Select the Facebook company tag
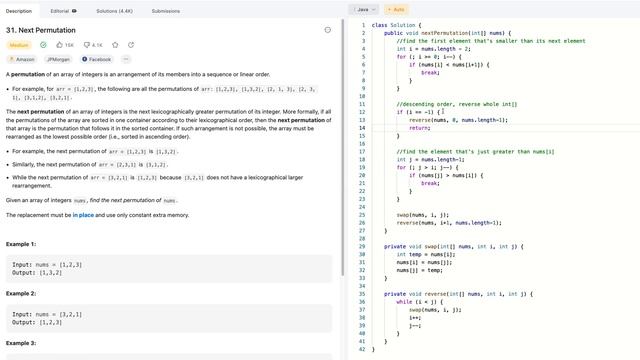The height and width of the screenshot is (360, 640). click(96, 60)
